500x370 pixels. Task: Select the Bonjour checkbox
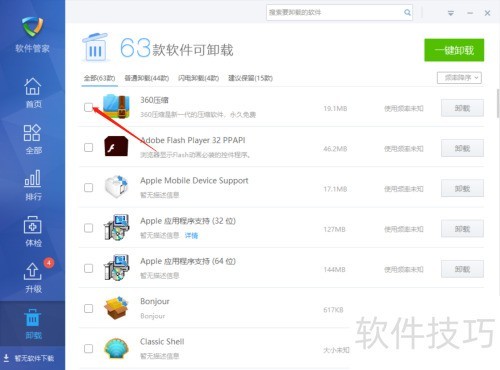[x=88, y=308]
